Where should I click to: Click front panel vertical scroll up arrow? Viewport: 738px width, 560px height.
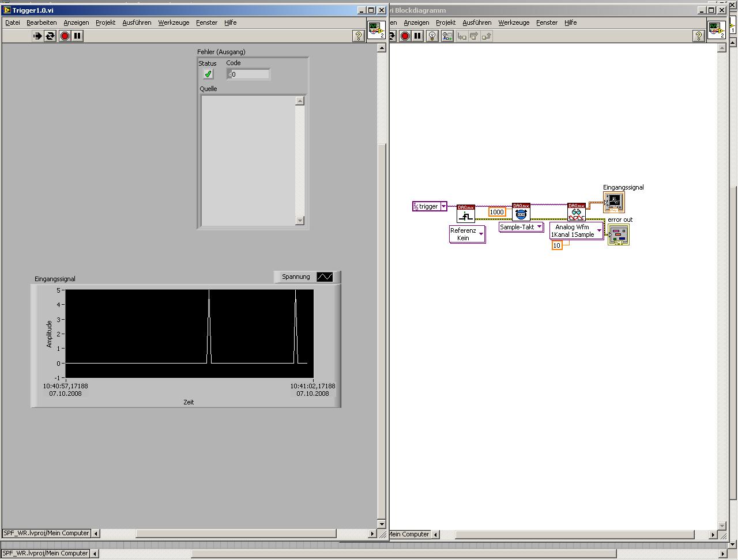pos(381,48)
